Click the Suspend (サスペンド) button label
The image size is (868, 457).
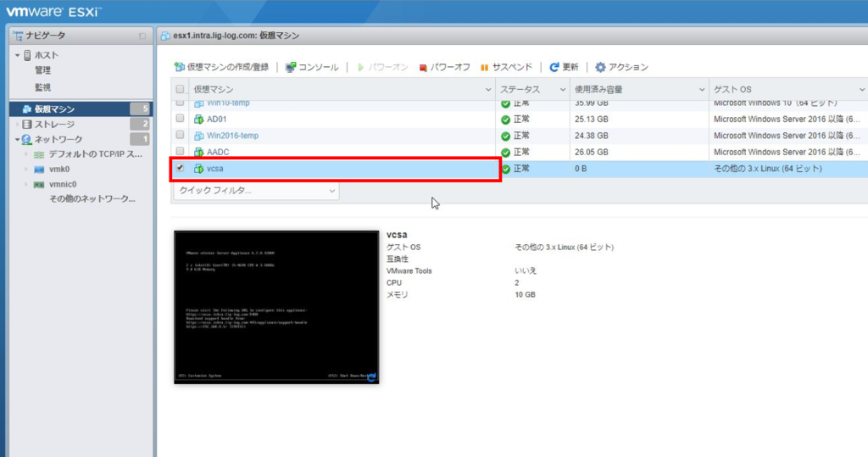click(512, 67)
